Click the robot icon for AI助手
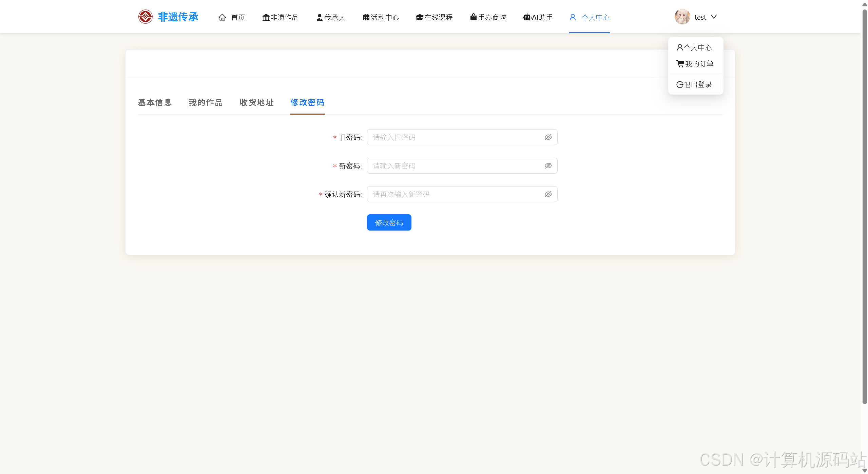 pyautogui.click(x=526, y=17)
